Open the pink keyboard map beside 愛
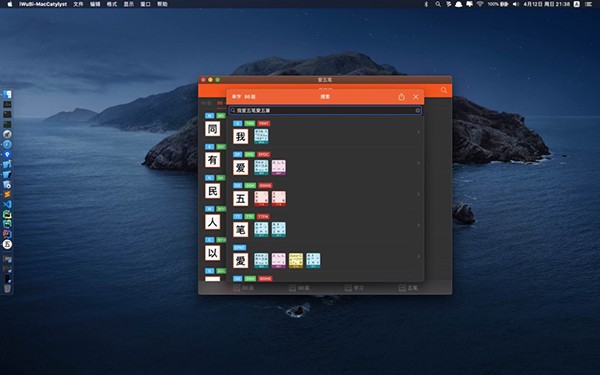The width and height of the screenshot is (600, 375). 279,260
